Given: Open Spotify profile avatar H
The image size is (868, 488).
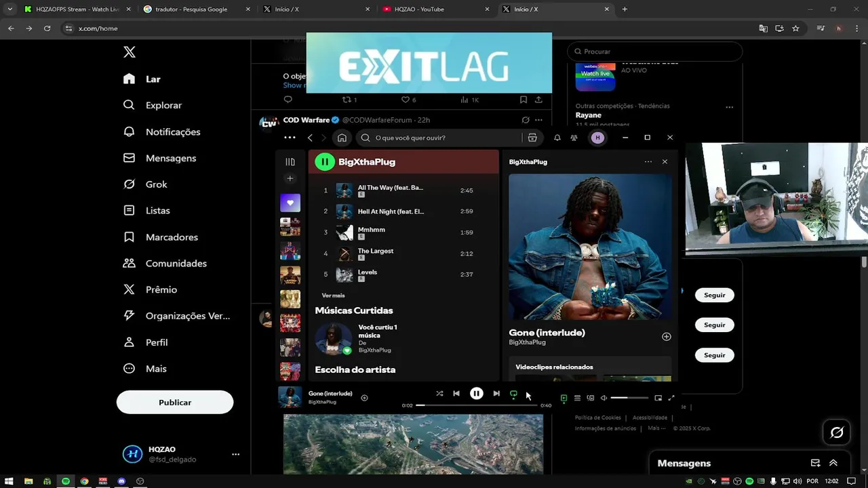Looking at the screenshot, I should [597, 138].
